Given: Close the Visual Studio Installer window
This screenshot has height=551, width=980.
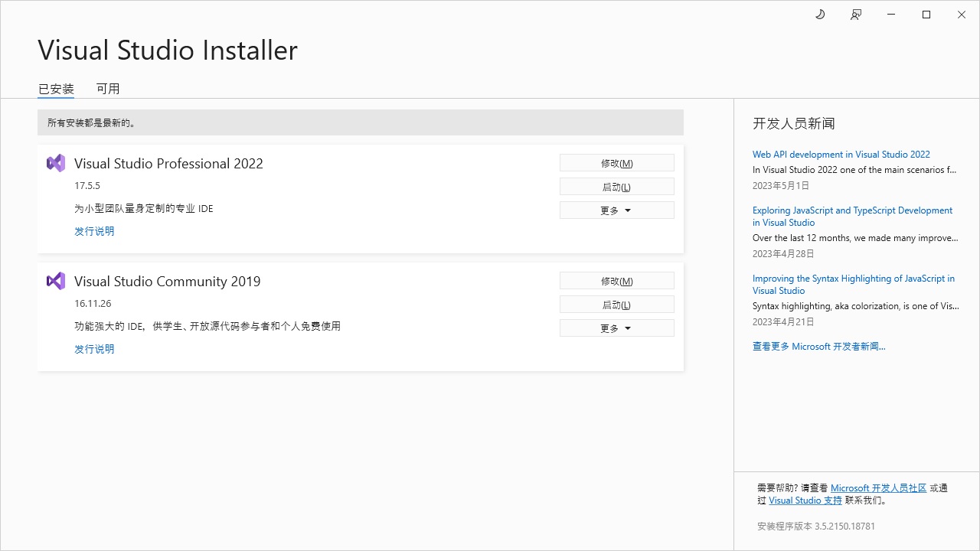Looking at the screenshot, I should coord(962,15).
